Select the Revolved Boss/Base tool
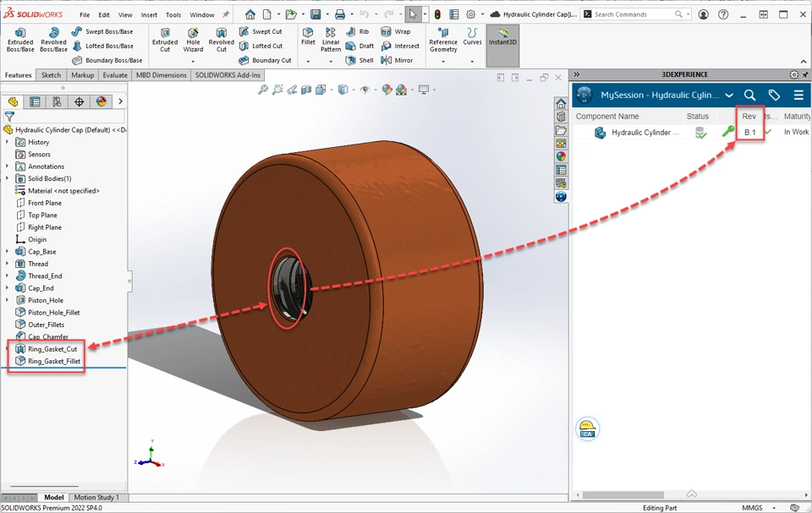Image resolution: width=812 pixels, height=513 pixels. click(x=53, y=40)
